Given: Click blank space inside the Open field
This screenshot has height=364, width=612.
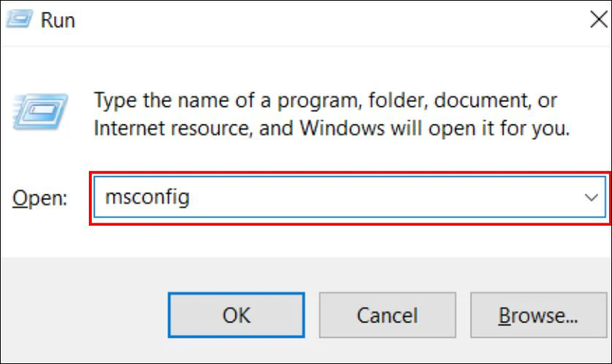Looking at the screenshot, I should pos(379,198).
